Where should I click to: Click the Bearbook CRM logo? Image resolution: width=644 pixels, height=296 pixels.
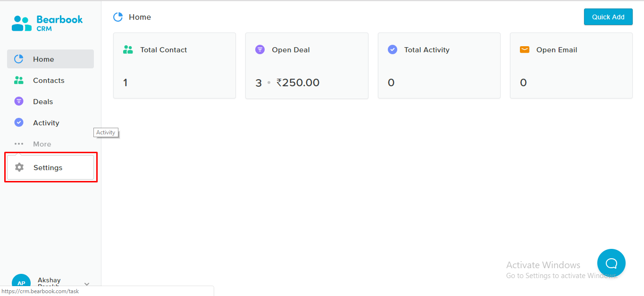(47, 23)
